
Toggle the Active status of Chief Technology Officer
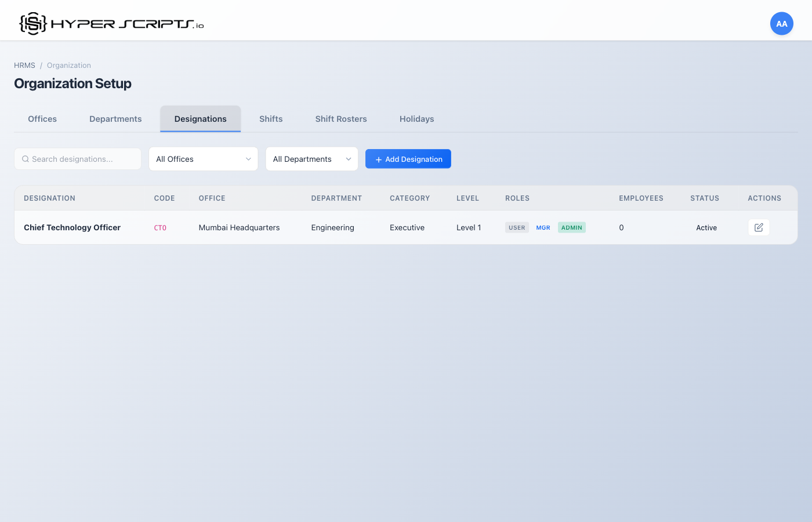pos(706,227)
